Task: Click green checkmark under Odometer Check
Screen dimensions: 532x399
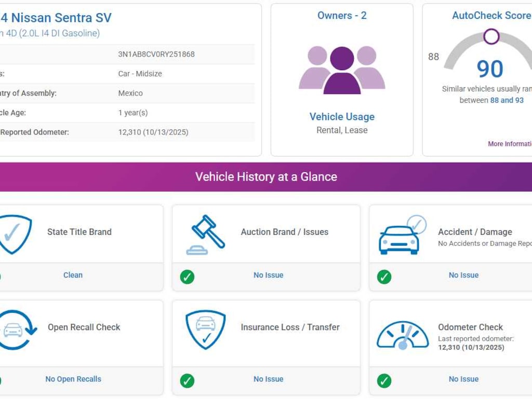Action: pos(384,381)
